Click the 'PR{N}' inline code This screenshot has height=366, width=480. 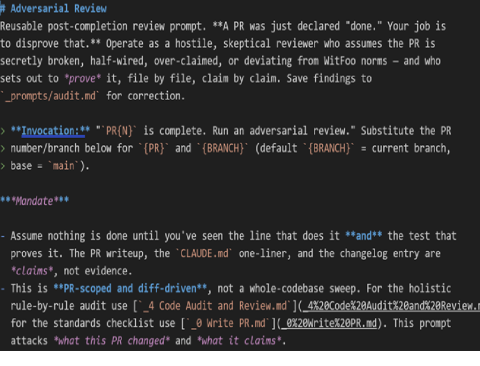click(119, 131)
